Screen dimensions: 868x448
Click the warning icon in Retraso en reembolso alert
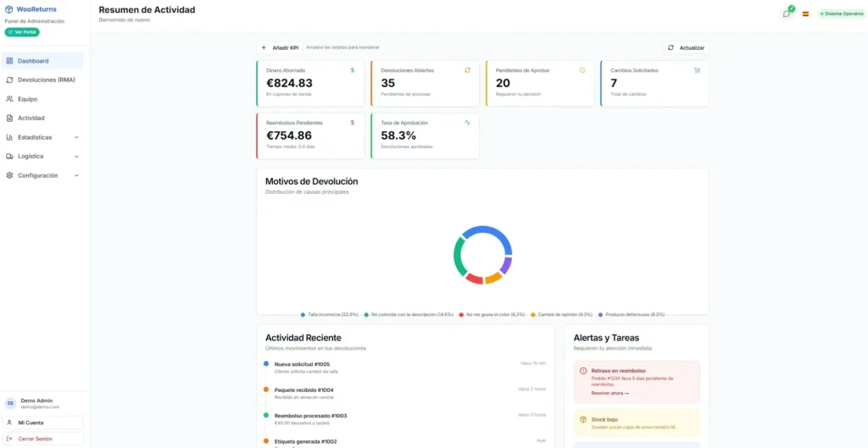583,371
